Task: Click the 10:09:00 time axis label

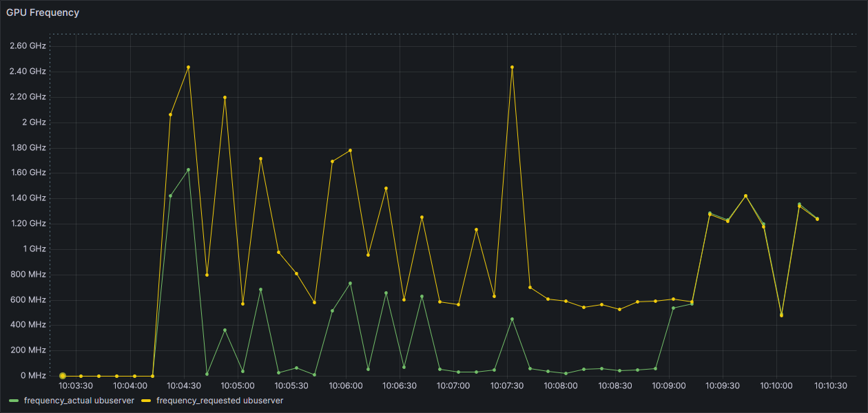Action: point(670,386)
